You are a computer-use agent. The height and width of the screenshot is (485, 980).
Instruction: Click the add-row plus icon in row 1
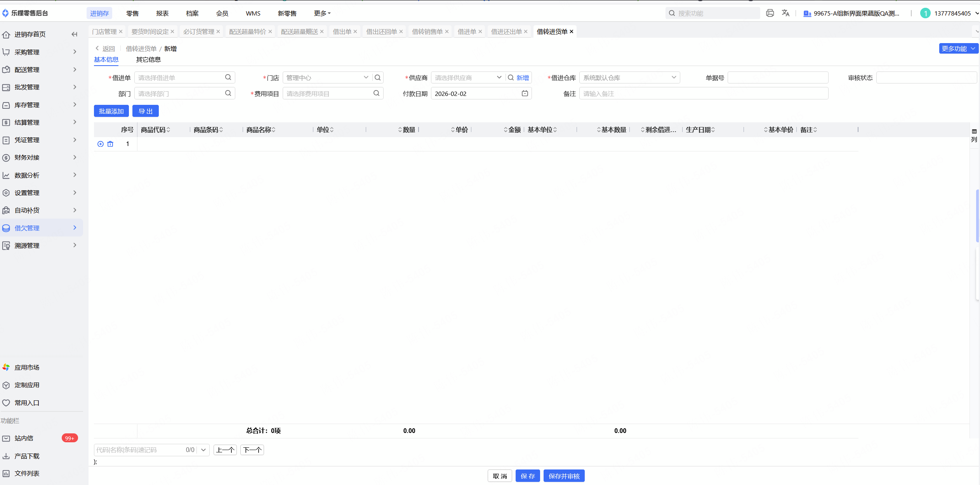101,144
